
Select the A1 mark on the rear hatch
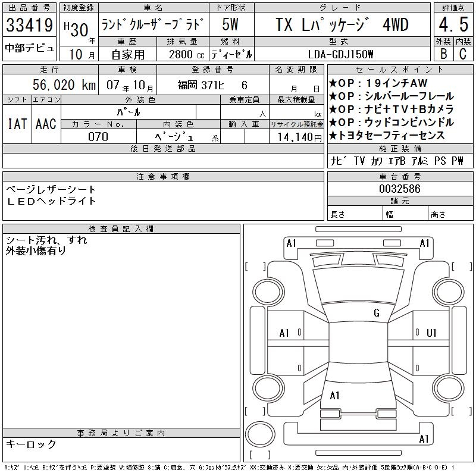pyautogui.click(x=334, y=395)
